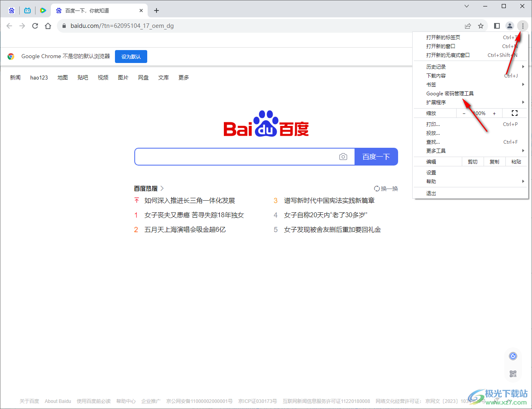Screen dimensions: 532x409
Task: Expand the 更多工具 submenu
Action: pos(471,151)
